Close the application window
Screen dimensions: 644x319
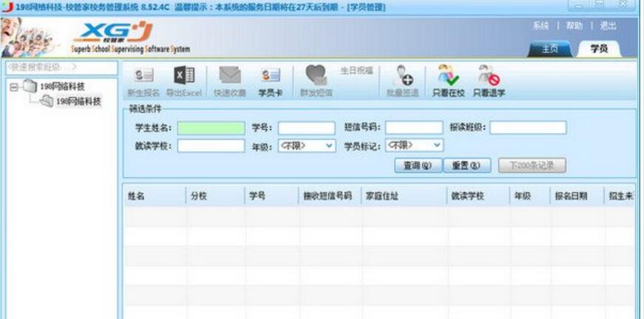point(623,5)
